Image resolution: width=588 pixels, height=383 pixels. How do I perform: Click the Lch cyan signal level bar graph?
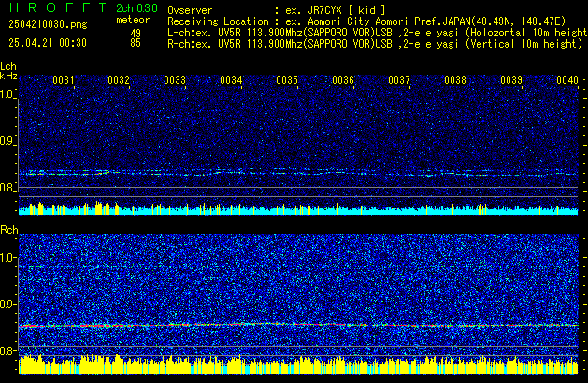298,208
